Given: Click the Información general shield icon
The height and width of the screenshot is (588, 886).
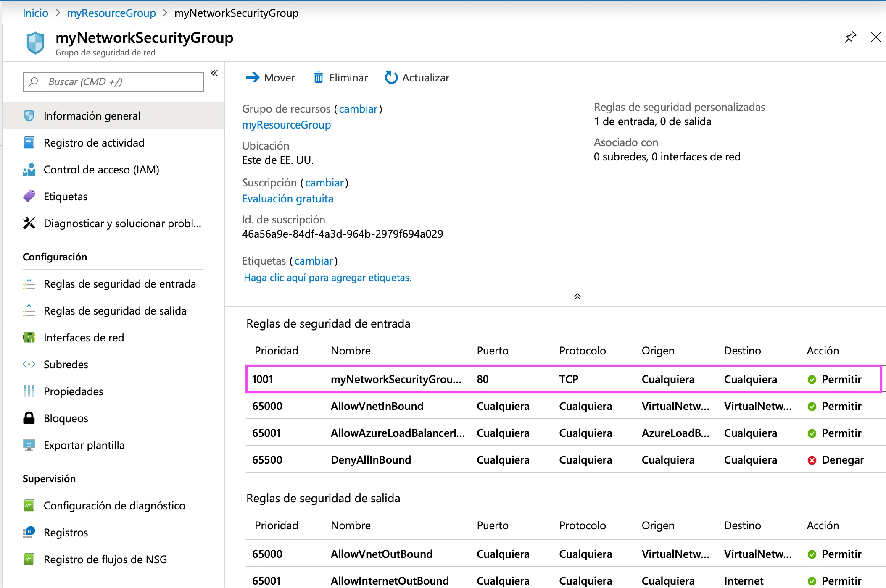Looking at the screenshot, I should (29, 115).
